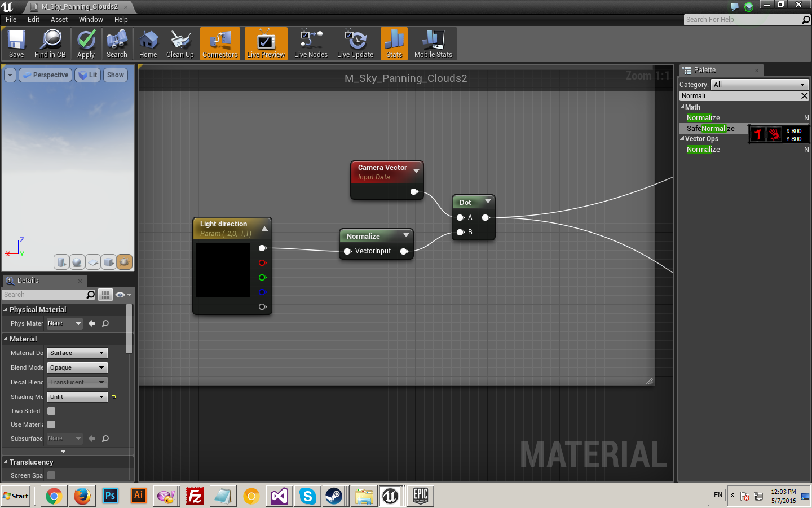Click the Lit view mode button
812x508 pixels.
(x=88, y=75)
